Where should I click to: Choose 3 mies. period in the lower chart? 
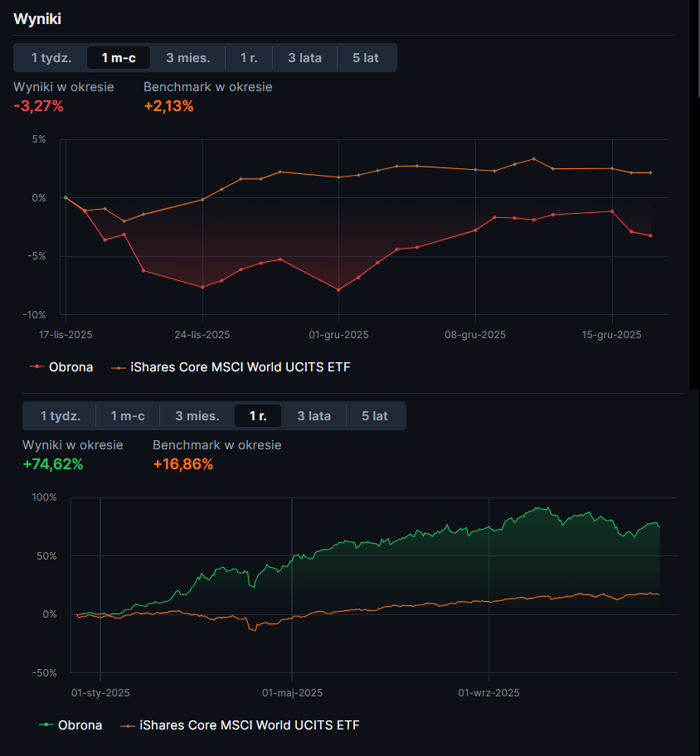click(197, 416)
